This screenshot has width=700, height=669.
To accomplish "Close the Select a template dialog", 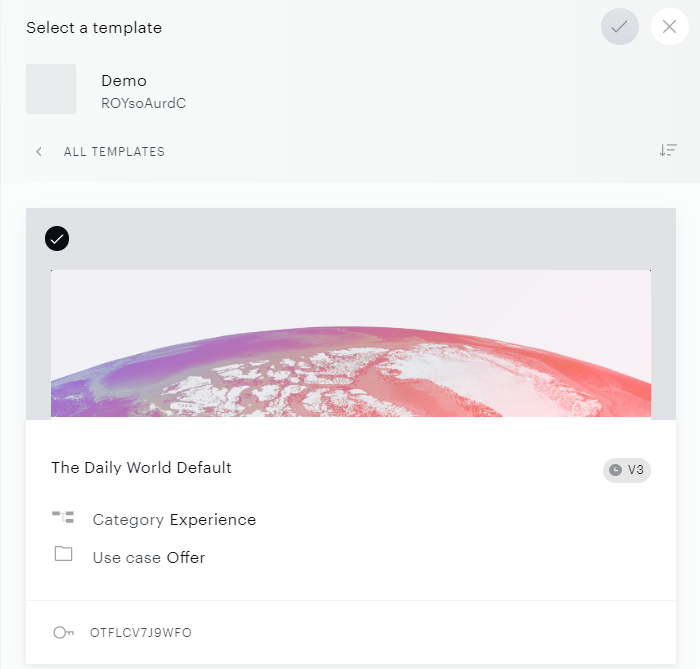I will [x=669, y=27].
